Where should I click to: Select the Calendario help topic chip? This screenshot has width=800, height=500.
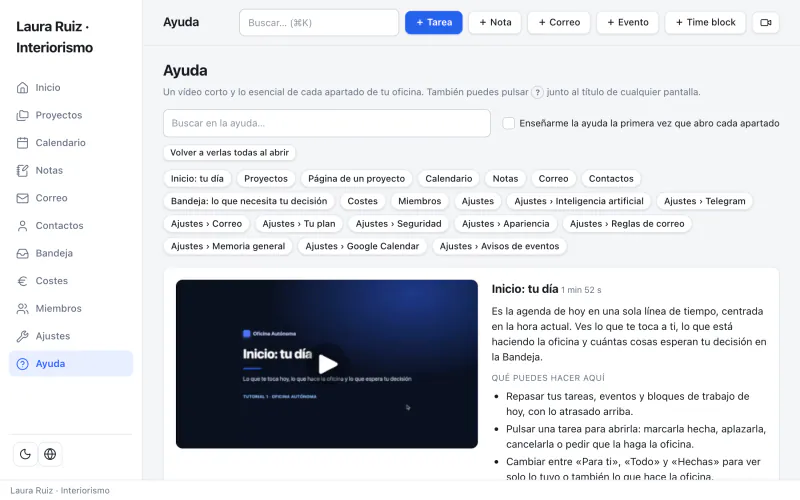(449, 179)
